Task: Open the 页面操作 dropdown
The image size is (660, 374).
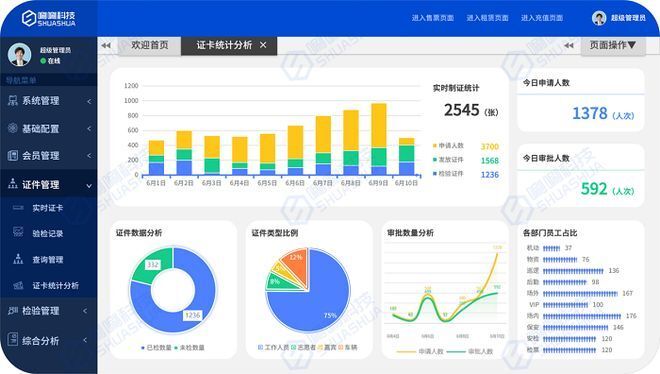Action: click(612, 45)
